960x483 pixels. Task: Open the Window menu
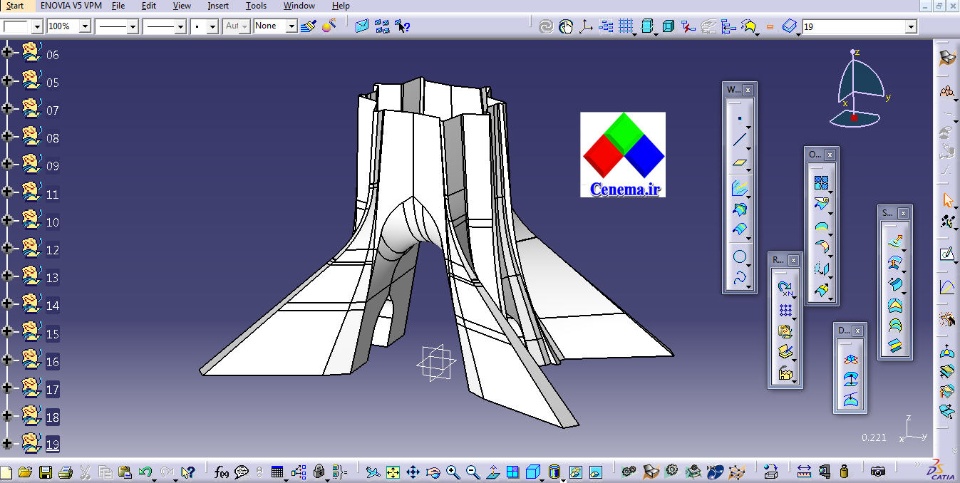pos(299,6)
